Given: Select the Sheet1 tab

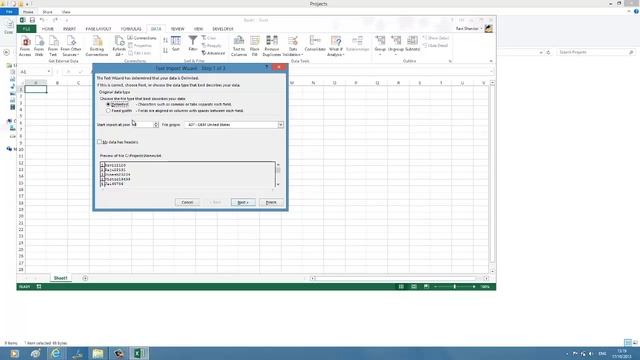Looking at the screenshot, I should (x=60, y=278).
